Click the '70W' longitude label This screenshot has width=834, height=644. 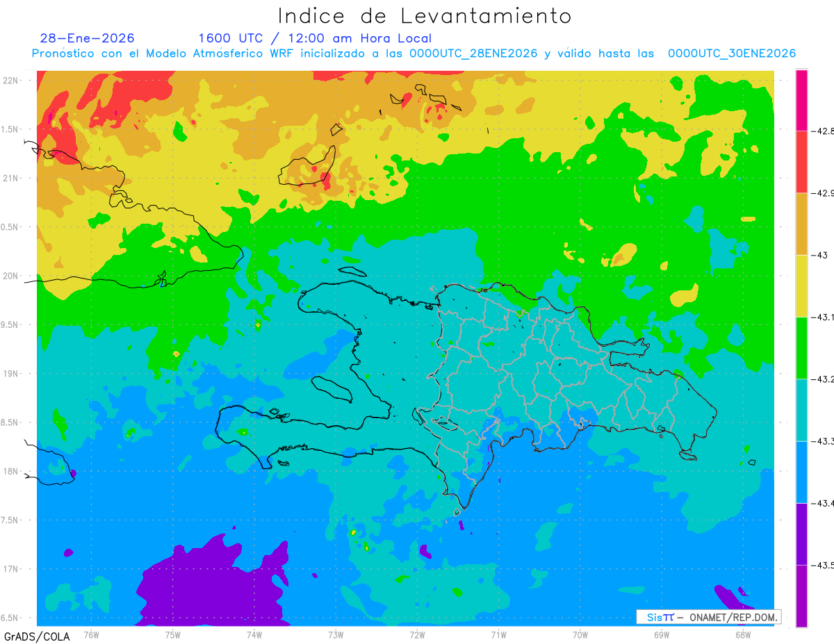580,635
